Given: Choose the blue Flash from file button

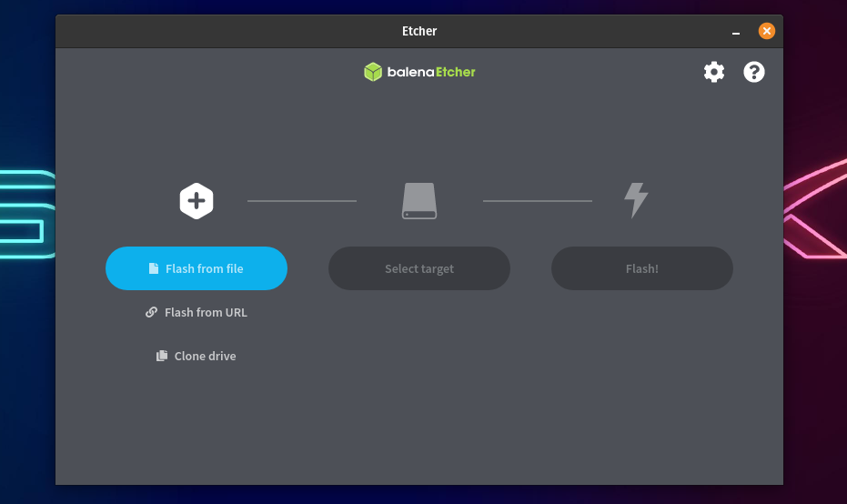Looking at the screenshot, I should pyautogui.click(x=197, y=268).
